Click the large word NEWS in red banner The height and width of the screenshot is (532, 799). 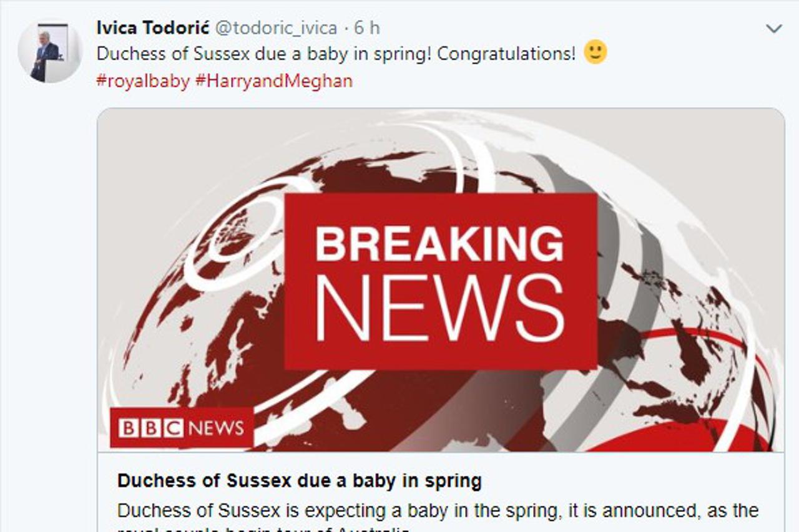click(x=441, y=308)
